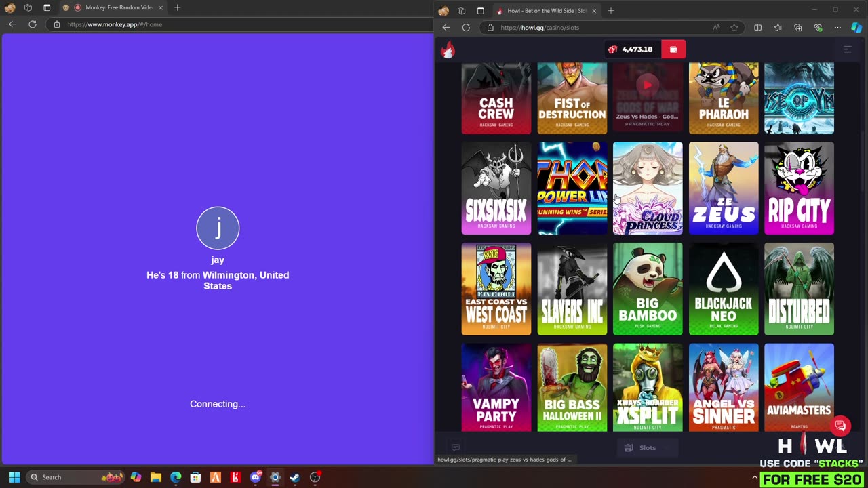Click the Howl wolf logo
Screen dimensions: 868x488
pyautogui.click(x=448, y=49)
